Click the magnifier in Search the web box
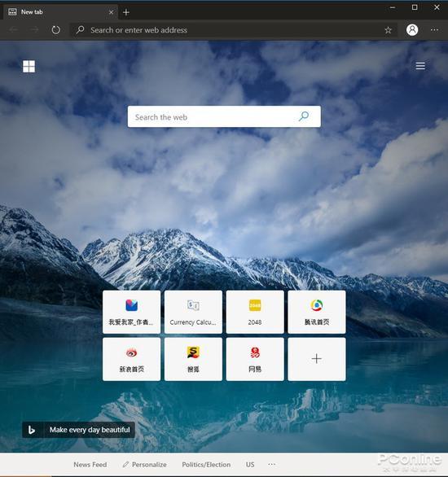This screenshot has width=448, height=477. point(304,116)
